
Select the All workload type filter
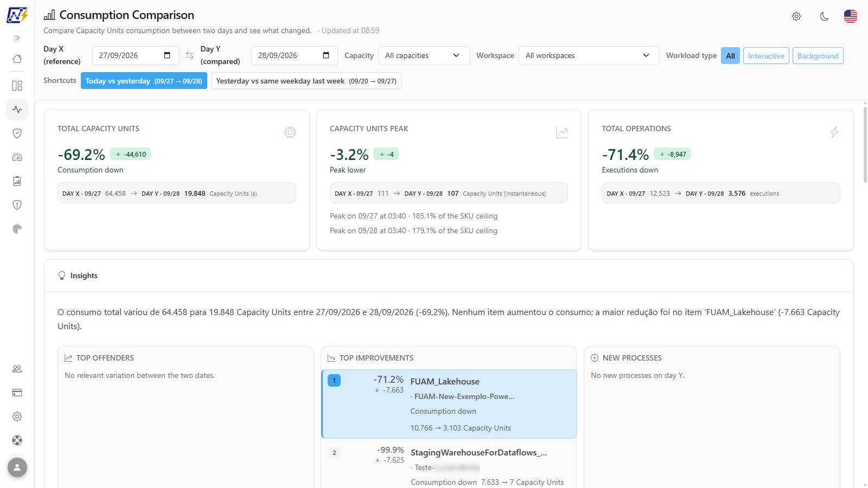730,56
